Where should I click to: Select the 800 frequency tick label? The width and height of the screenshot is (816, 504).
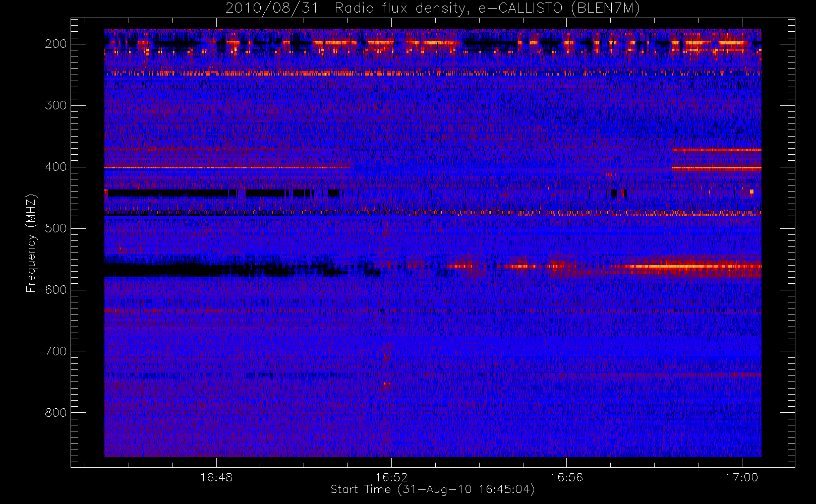(56, 413)
